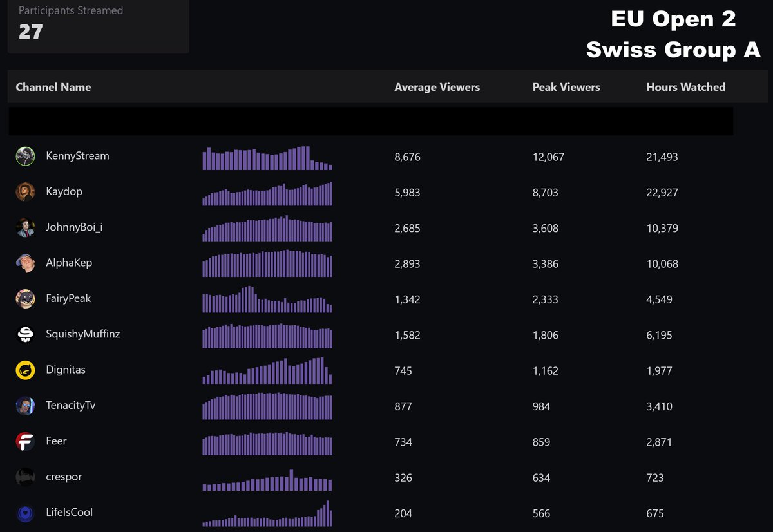Image resolution: width=773 pixels, height=532 pixels.
Task: Click SquishyMuffinz's channel avatar
Action: tap(25, 335)
